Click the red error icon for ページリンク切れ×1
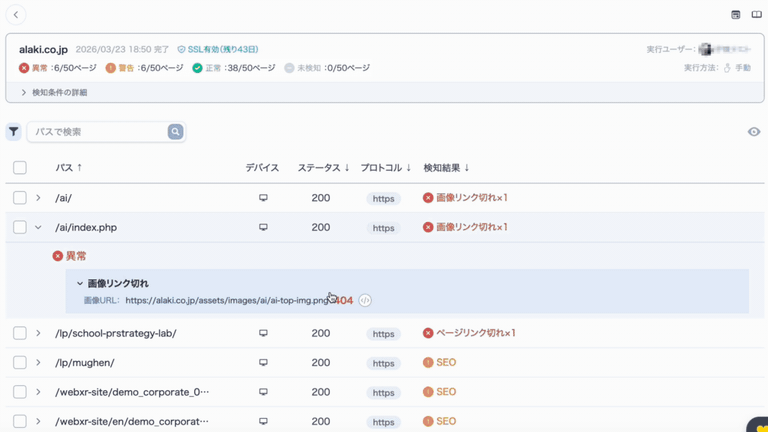 [x=428, y=333]
